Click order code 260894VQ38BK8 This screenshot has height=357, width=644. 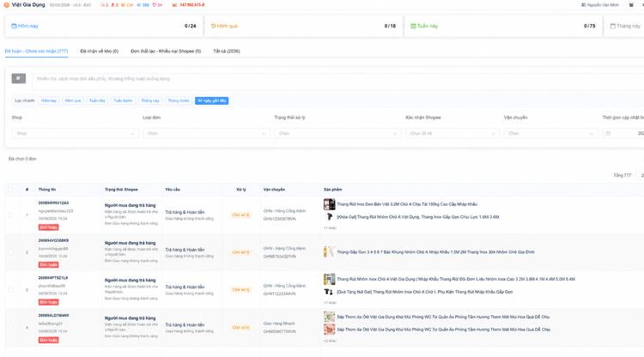(53, 240)
